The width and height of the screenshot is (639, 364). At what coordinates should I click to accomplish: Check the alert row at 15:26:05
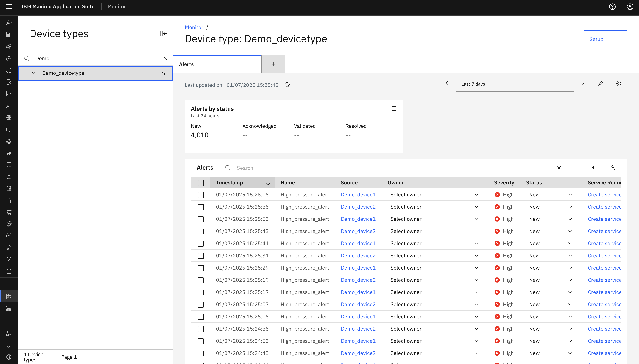click(201, 195)
